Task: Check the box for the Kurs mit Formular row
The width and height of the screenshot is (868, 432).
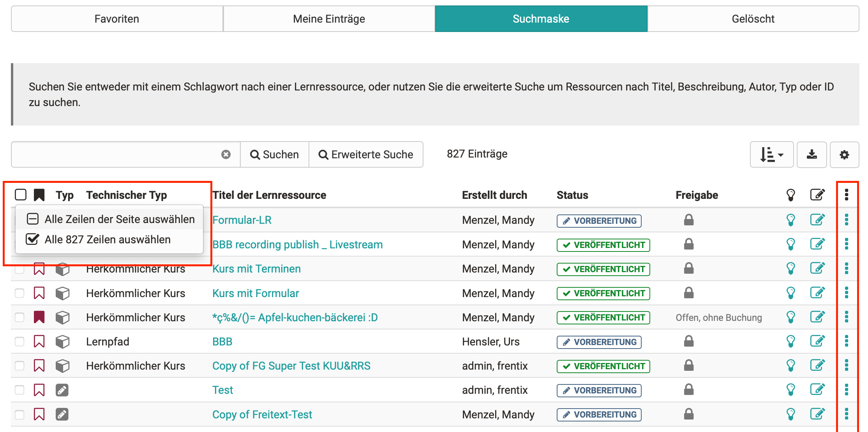Action: coord(19,293)
